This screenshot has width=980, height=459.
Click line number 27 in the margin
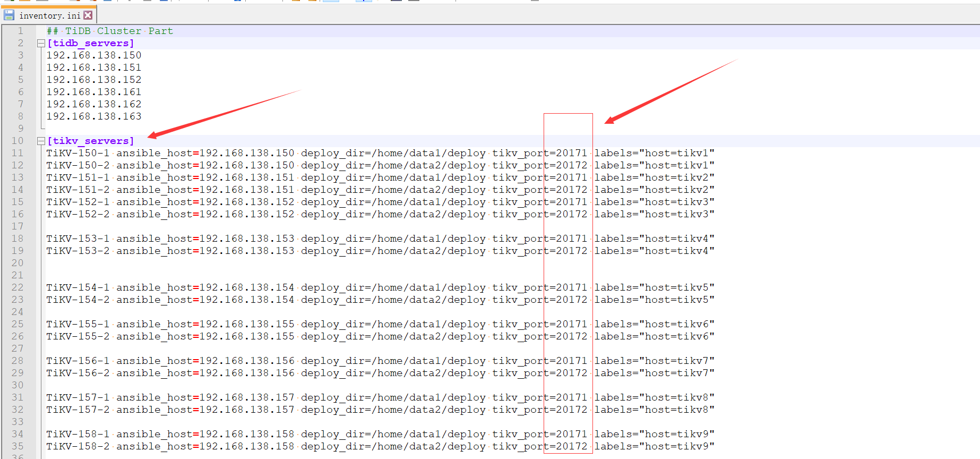[18, 348]
